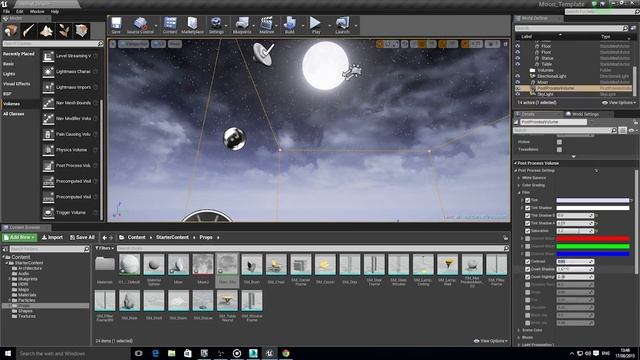Screen dimensions: 640x360
Task: Open the blue Channel Mixer color bar
Action: [x=593, y=254]
